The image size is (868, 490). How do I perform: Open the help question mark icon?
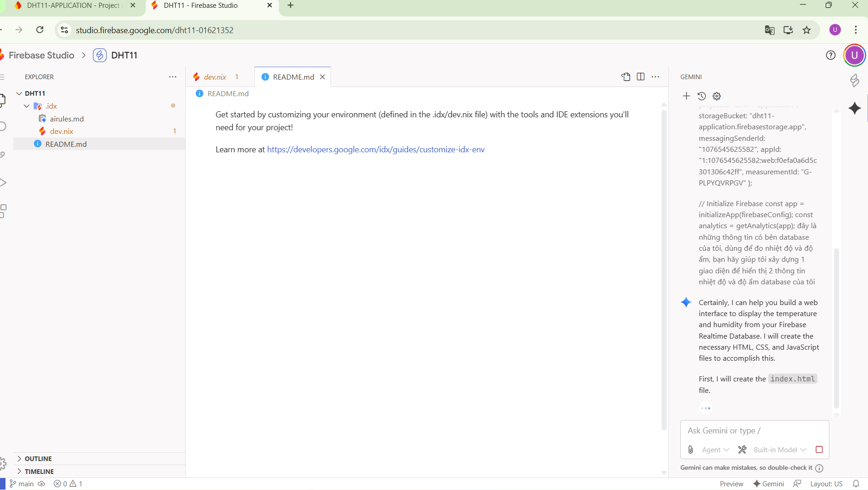830,55
